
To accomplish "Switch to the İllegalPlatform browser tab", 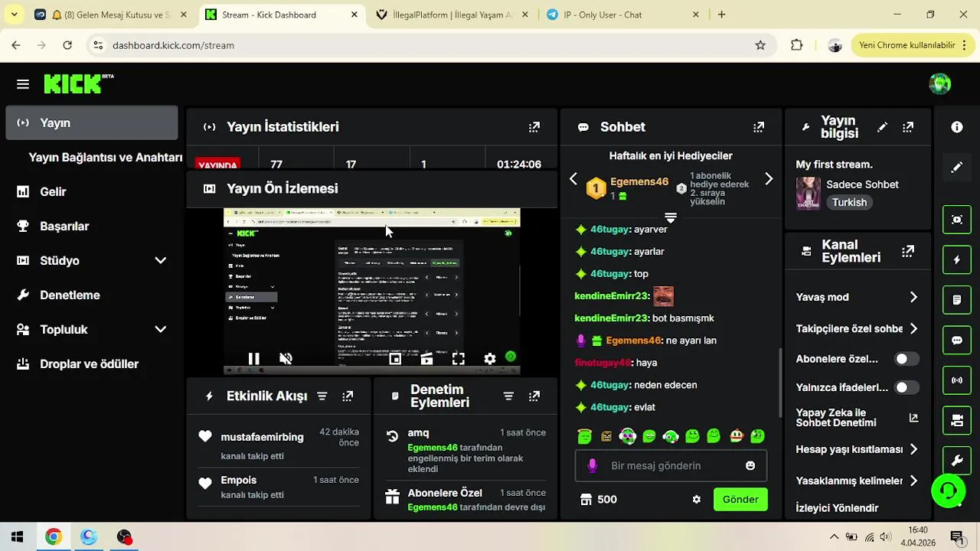I will [452, 15].
